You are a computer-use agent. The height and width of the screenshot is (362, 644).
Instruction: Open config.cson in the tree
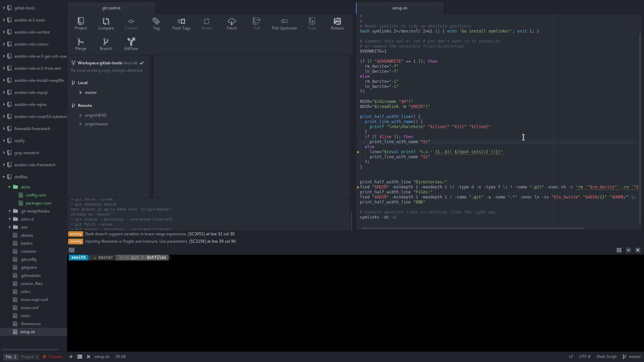tap(36, 195)
